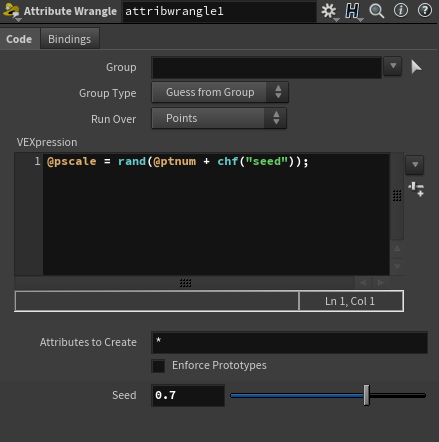Click the group selection arrow icon
The height and width of the screenshot is (442, 439).
point(416,67)
